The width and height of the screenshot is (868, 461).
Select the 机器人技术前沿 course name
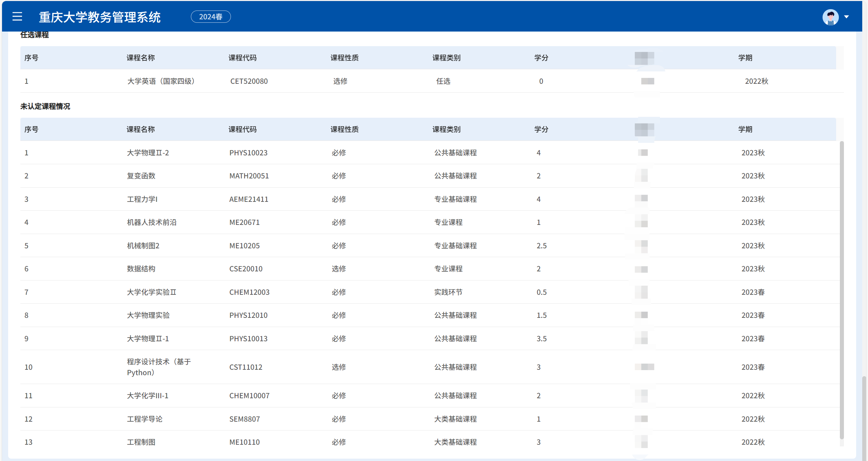coord(152,222)
